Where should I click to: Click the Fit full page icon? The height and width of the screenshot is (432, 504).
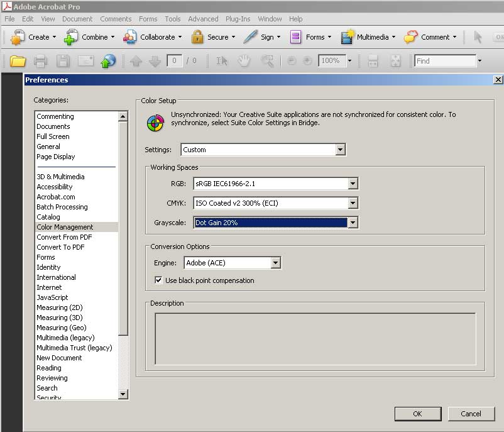tap(396, 61)
